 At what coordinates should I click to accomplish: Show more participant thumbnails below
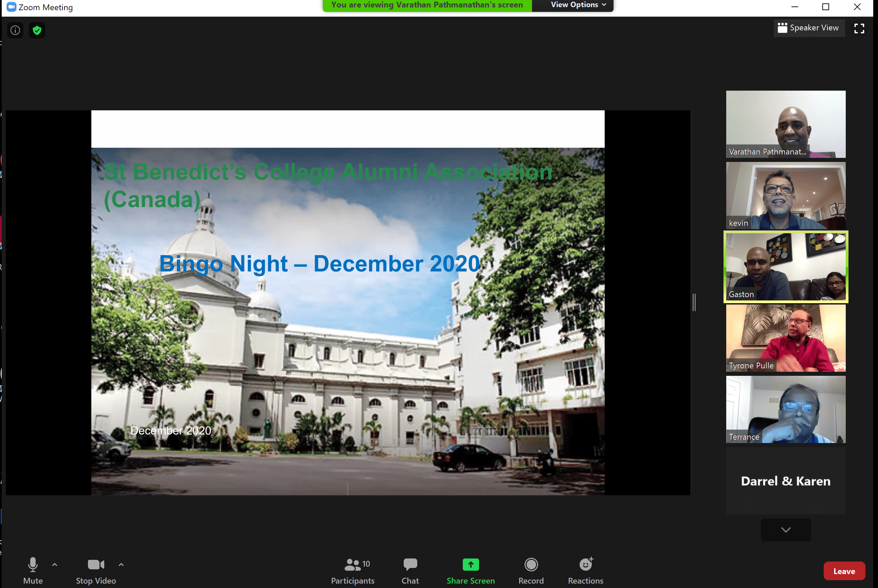click(x=786, y=530)
